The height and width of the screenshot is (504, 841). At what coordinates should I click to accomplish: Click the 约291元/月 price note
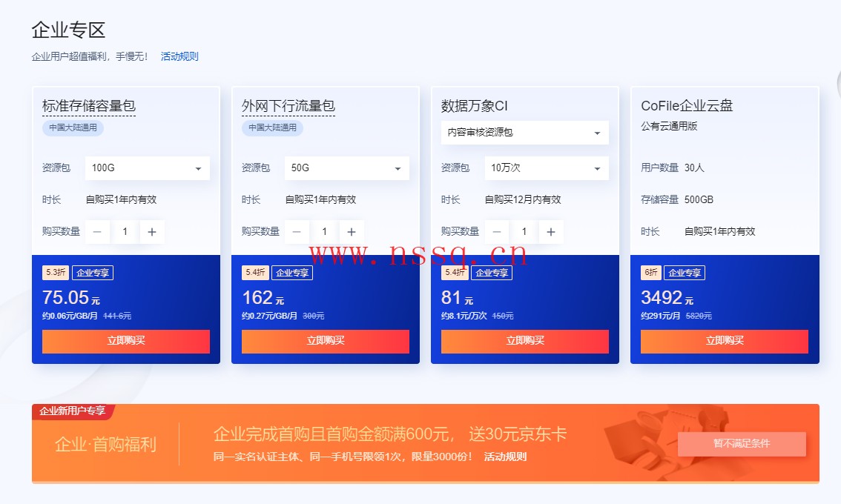[x=660, y=316]
